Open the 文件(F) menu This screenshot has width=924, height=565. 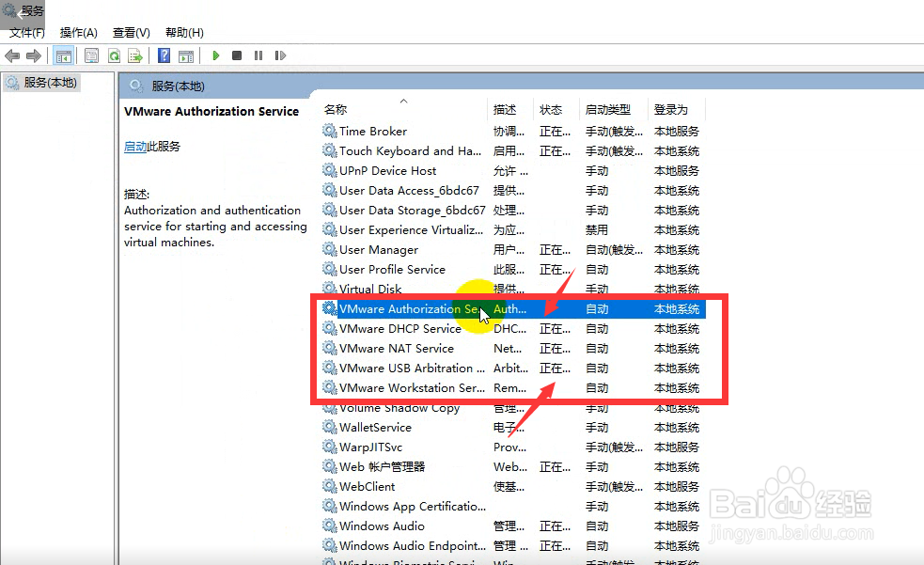point(27,32)
